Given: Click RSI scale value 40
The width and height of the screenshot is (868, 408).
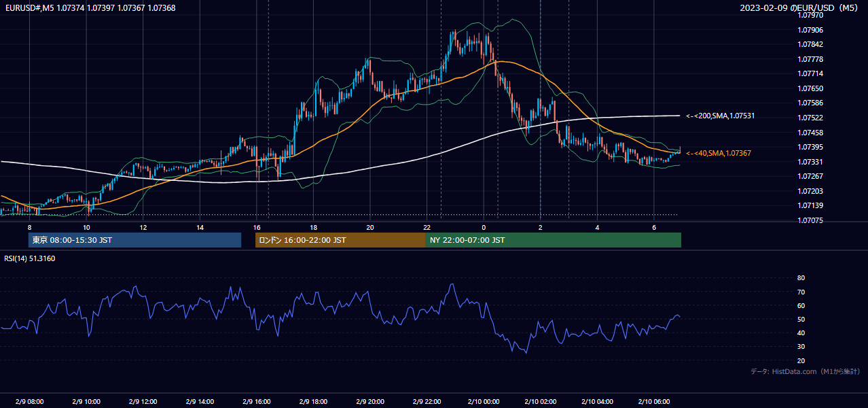Looking at the screenshot, I should [801, 333].
